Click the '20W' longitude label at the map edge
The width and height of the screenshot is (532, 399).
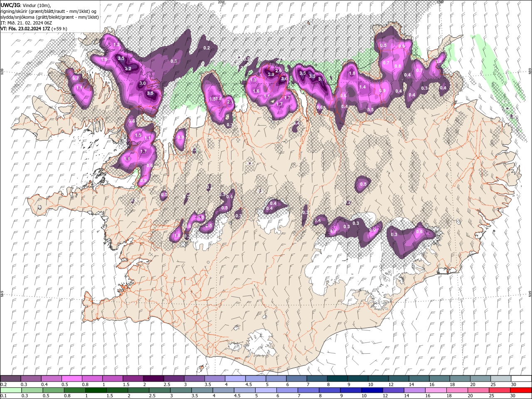[221, 2]
